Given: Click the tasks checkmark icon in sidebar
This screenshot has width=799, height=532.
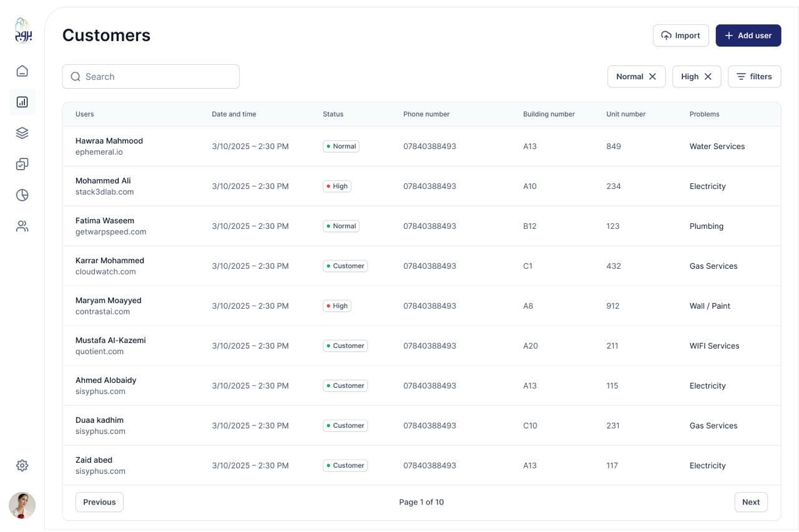Looking at the screenshot, I should pos(22,164).
